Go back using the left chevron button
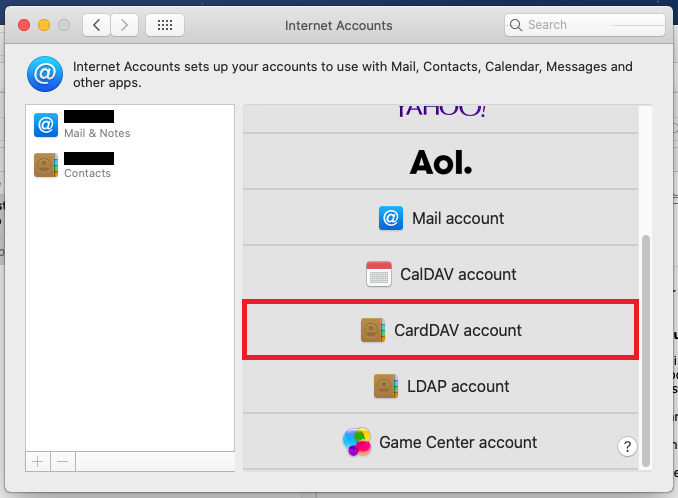 (96, 25)
